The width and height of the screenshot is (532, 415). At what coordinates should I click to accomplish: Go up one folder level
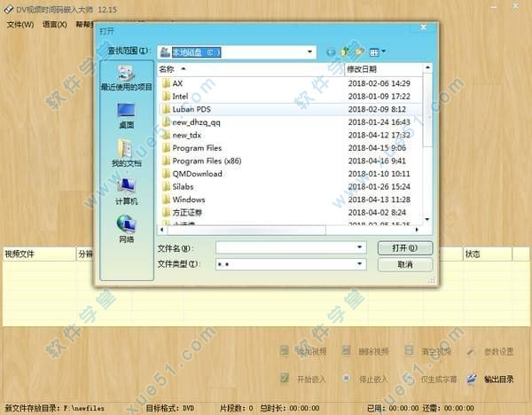pos(345,52)
